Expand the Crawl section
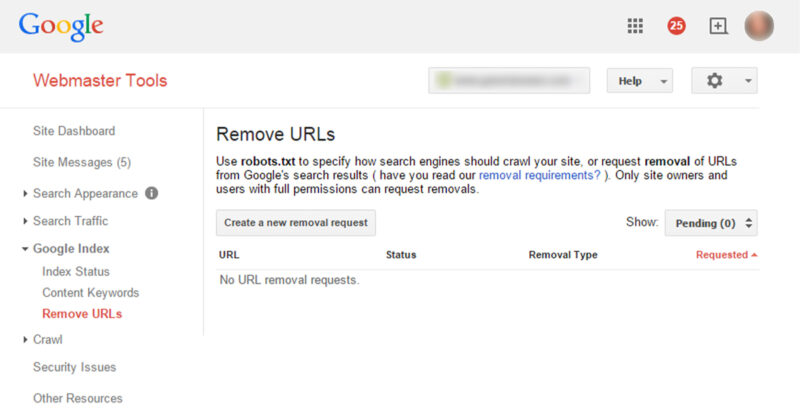The height and width of the screenshot is (417, 800). [47, 340]
